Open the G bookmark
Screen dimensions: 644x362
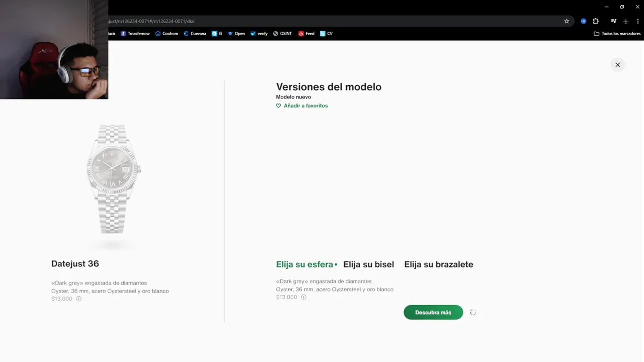coord(217,34)
